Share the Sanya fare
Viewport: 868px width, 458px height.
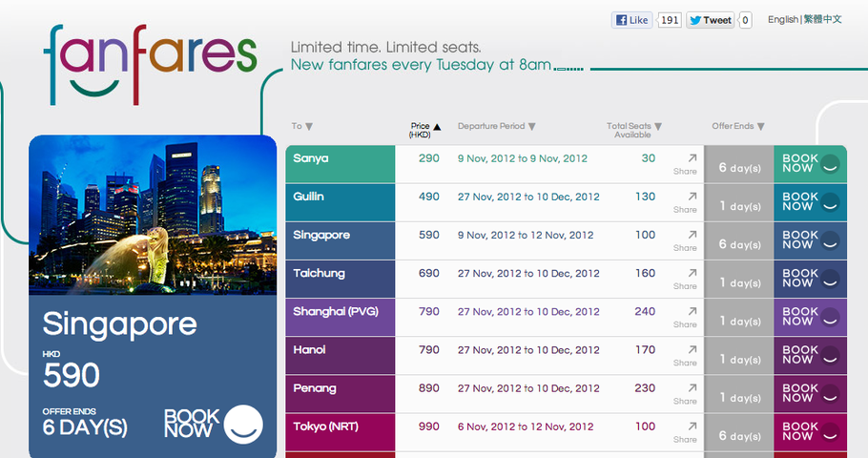[x=687, y=164]
